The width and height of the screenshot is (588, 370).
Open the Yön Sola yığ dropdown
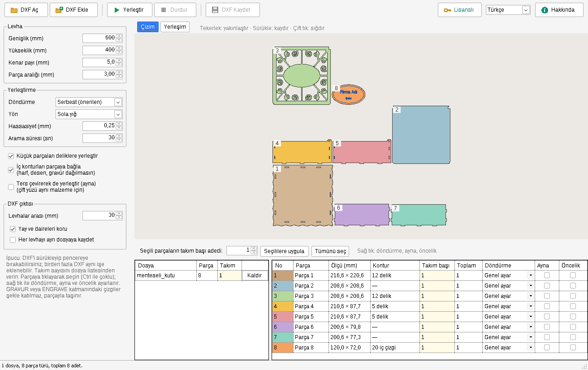click(x=89, y=114)
